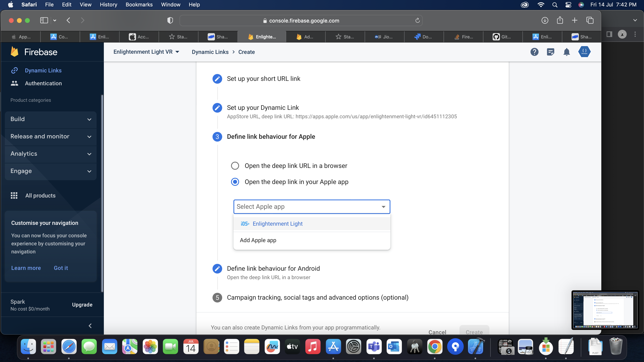This screenshot has height=362, width=644.
Task: Click the release notes icon in header
Action: (x=550, y=52)
